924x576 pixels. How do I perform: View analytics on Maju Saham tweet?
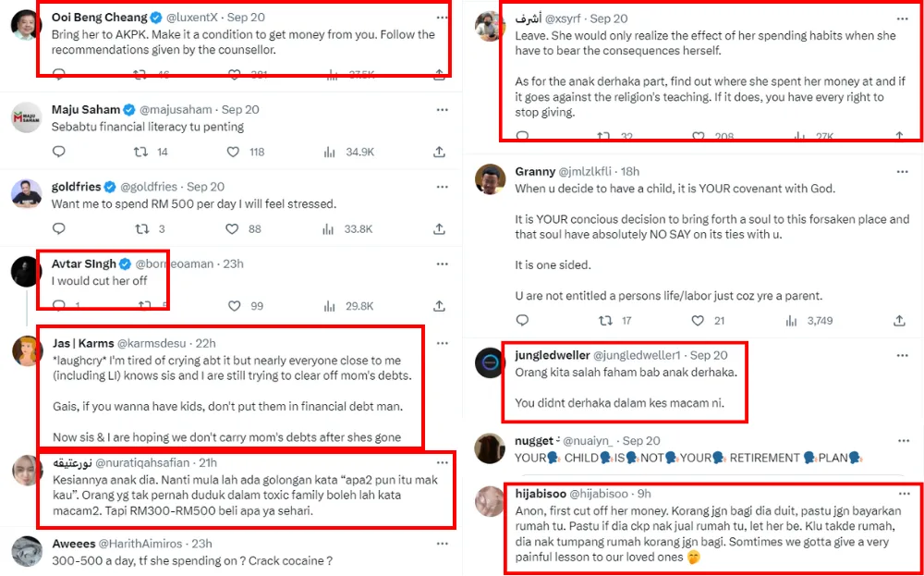point(329,153)
